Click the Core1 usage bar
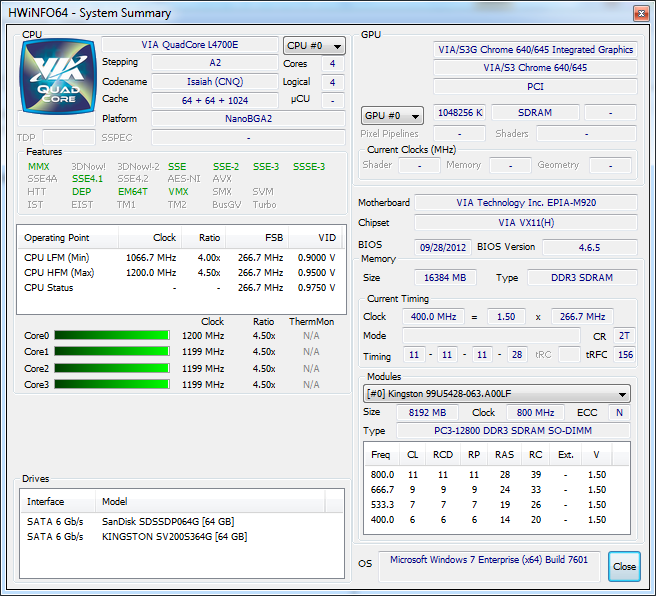Viewport: 656px width, 596px height. pos(112,351)
